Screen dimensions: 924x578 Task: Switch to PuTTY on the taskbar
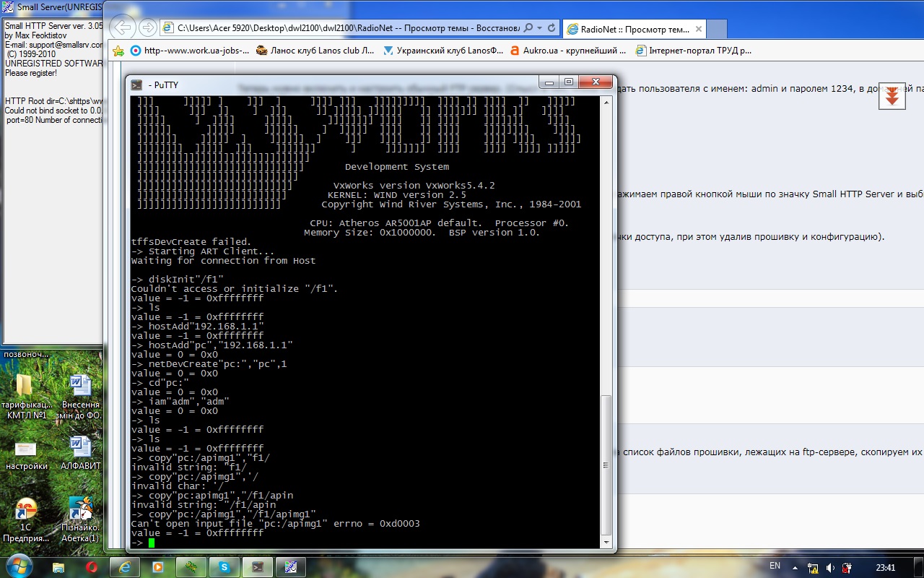258,567
